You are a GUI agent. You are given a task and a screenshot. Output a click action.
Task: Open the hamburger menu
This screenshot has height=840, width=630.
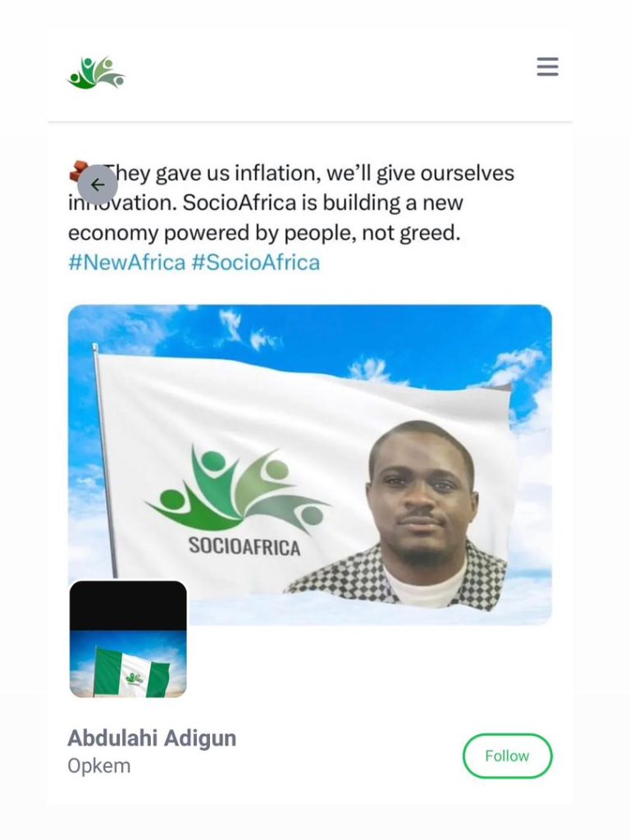coord(547,67)
